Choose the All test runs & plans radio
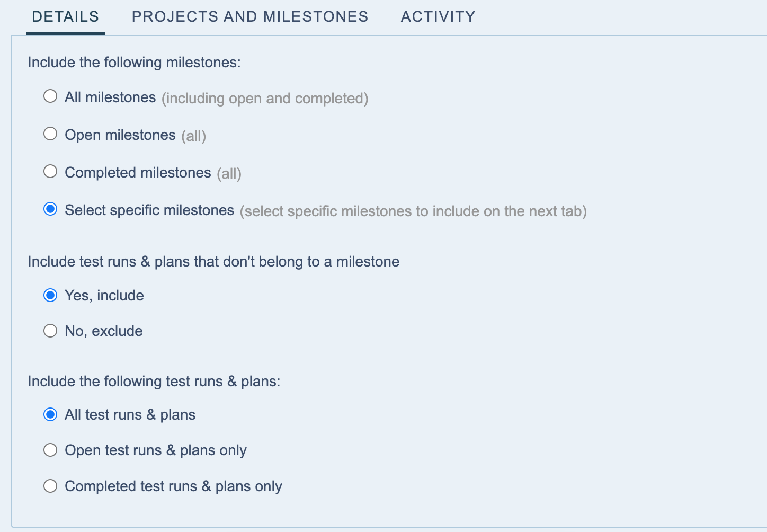Screen dimensions: 767x532 (50, 414)
